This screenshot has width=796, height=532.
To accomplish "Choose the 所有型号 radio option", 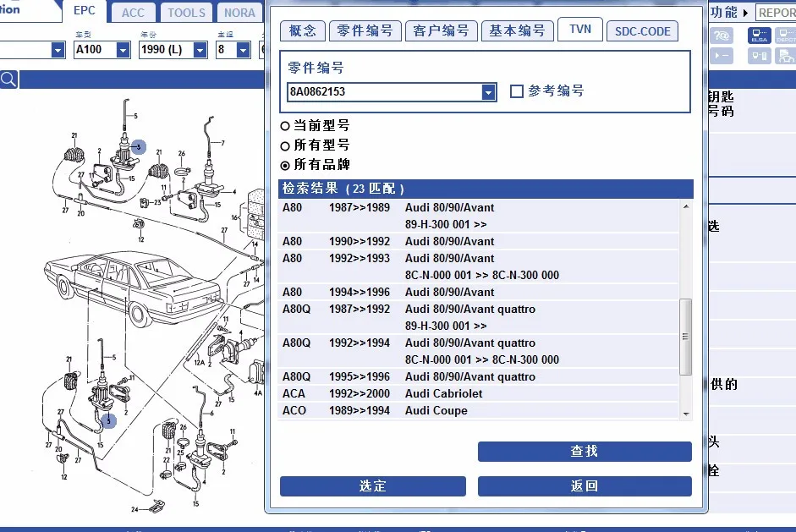I will [x=285, y=146].
